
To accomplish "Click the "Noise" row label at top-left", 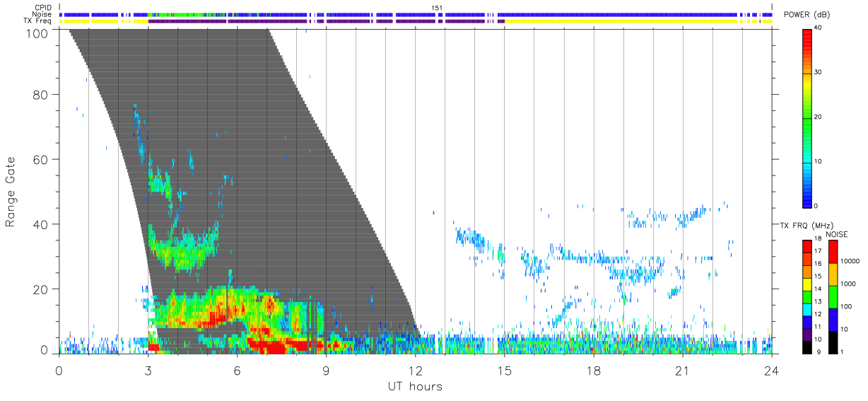I will [42, 14].
